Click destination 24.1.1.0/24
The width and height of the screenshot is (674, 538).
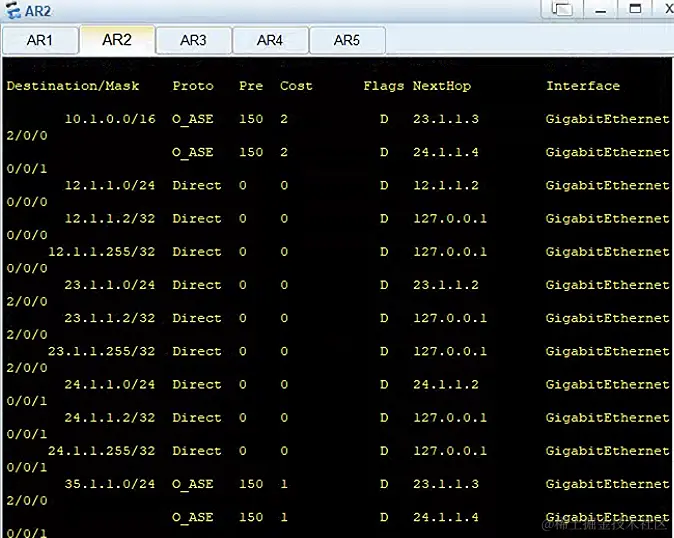click(x=110, y=385)
